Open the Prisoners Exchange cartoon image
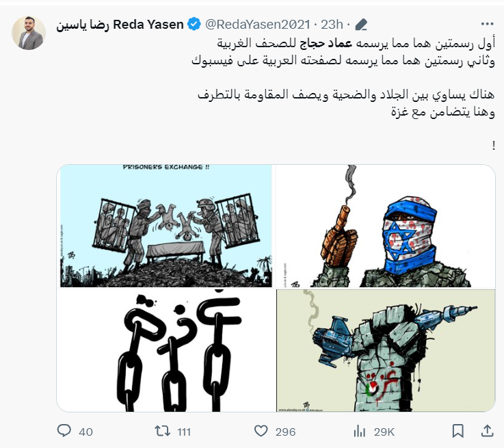The height and width of the screenshot is (448, 504). pyautogui.click(x=166, y=226)
